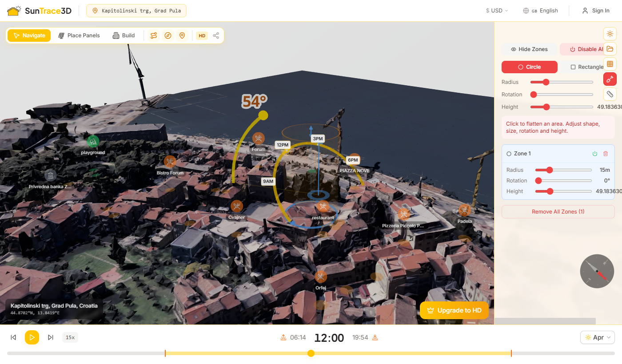The height and width of the screenshot is (364, 622).
Task: Select the route path tool in toolbar
Action: tap(153, 35)
